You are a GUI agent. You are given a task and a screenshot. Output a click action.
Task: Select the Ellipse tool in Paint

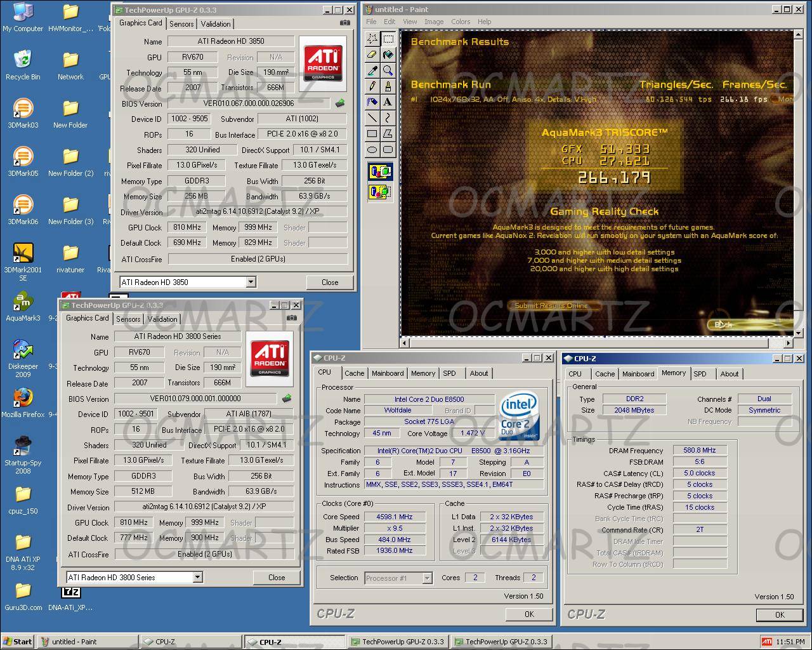pyautogui.click(x=372, y=150)
